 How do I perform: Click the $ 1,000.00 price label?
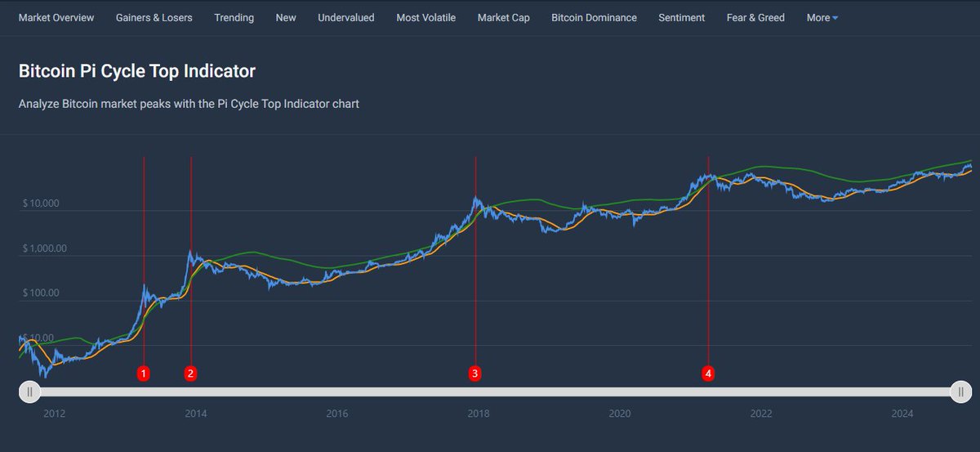point(46,248)
